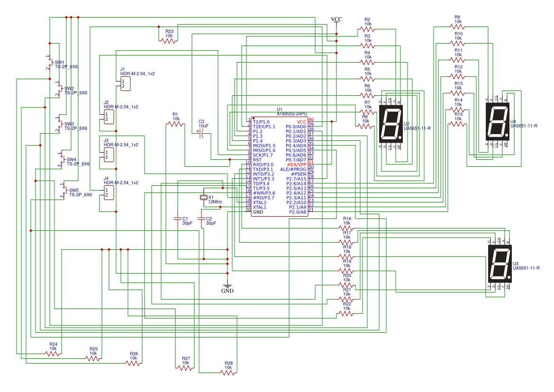Select the C2 capacitor symbol
The width and height of the screenshot is (554, 392).
(201, 219)
